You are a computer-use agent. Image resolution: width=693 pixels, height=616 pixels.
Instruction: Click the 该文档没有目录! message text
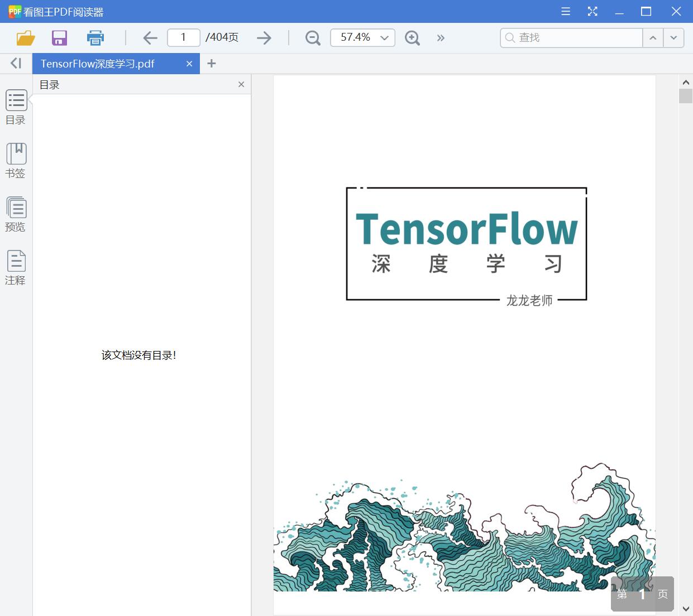tap(139, 355)
